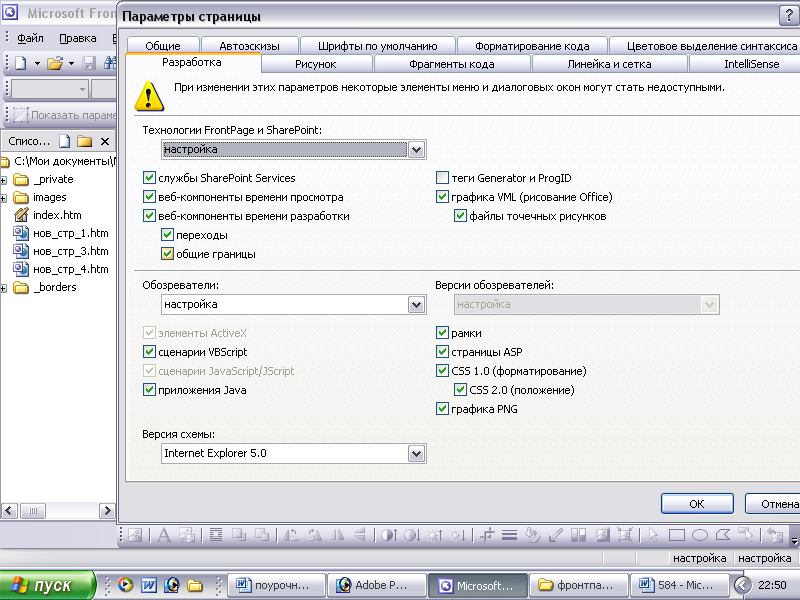The height and width of the screenshot is (600, 800).
Task: Click the Restore picture icon
Action: [x=775, y=535]
